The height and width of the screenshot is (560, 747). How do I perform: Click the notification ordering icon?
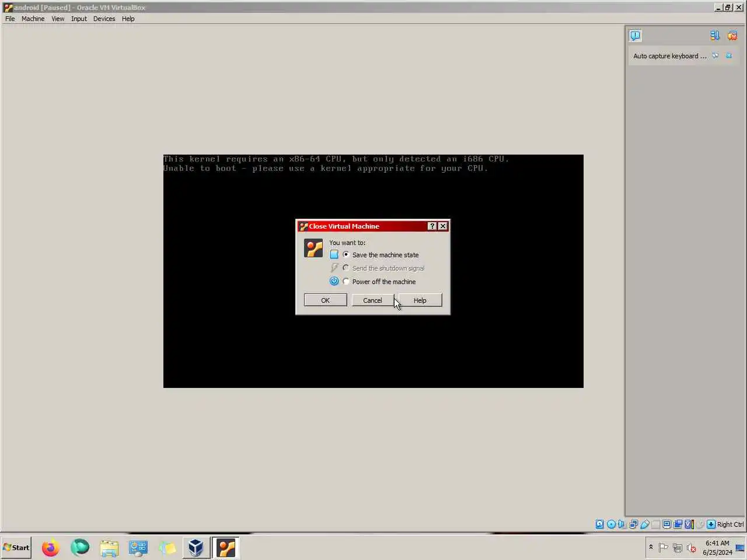715,36
